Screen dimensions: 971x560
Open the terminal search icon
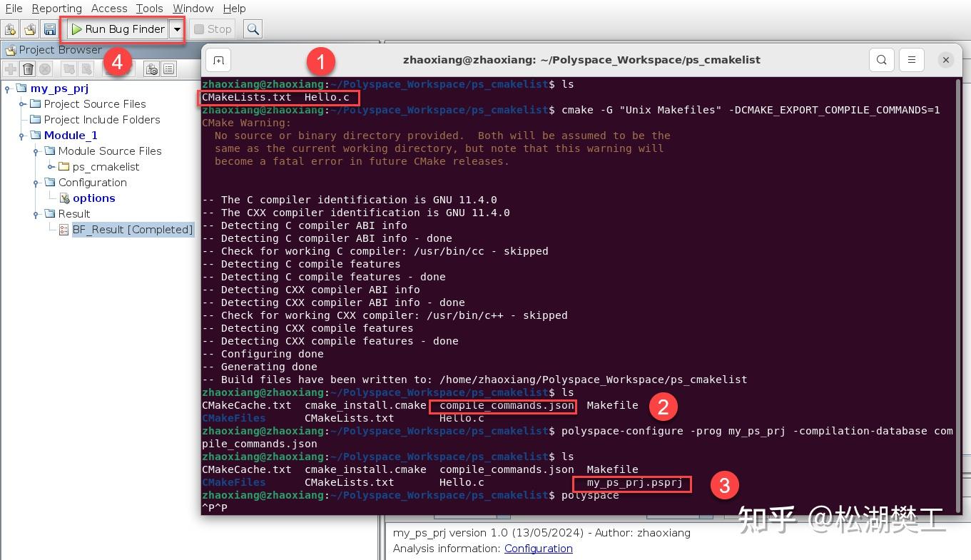coord(881,60)
